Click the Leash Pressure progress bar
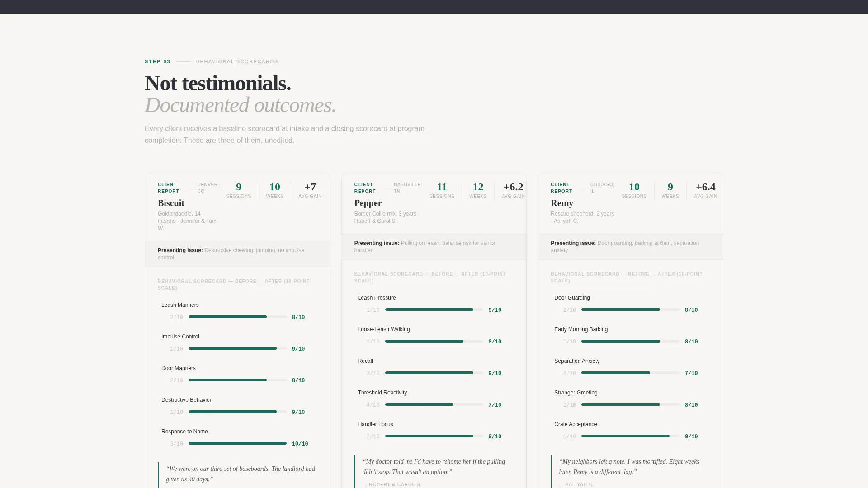This screenshot has height=488, width=868. point(434,310)
